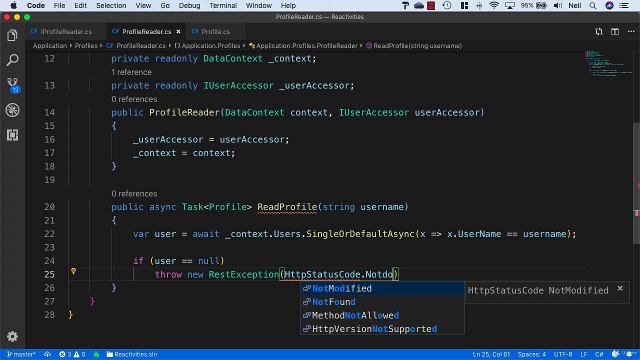
Task: Click Application.Profiles.ProfileReader class breadcrumb
Action: pyautogui.click(x=303, y=46)
